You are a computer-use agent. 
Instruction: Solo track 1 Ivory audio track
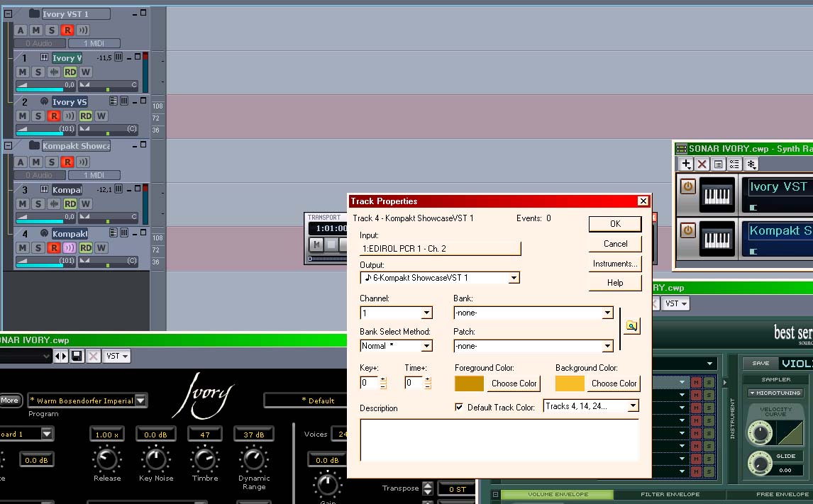tap(38, 72)
